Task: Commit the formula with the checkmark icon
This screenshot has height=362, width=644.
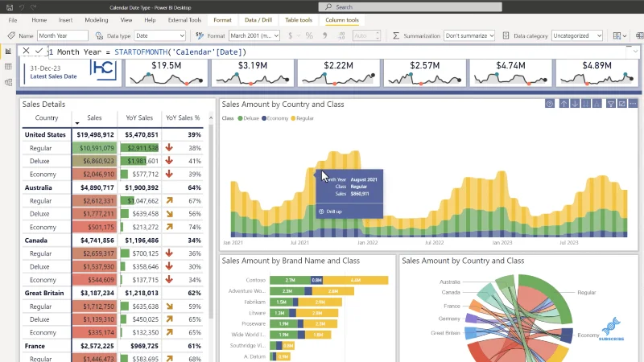Action: pos(39,51)
